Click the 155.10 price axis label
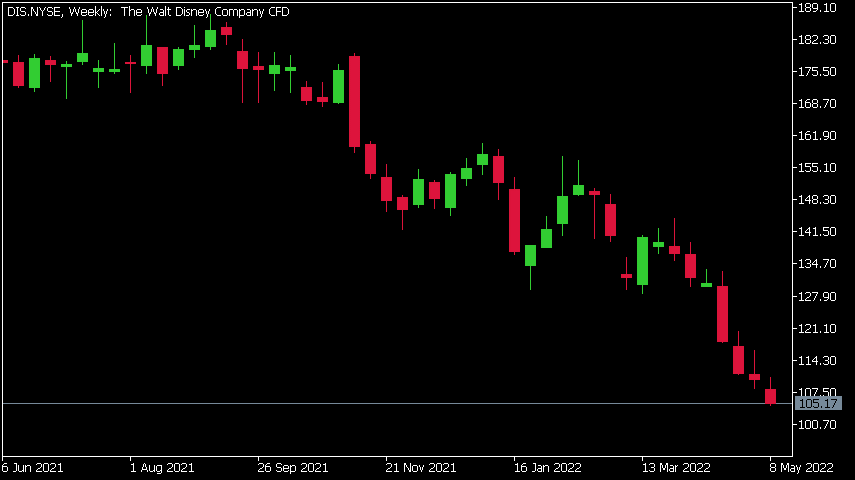Screen dimensions: 855x480 tap(817, 168)
